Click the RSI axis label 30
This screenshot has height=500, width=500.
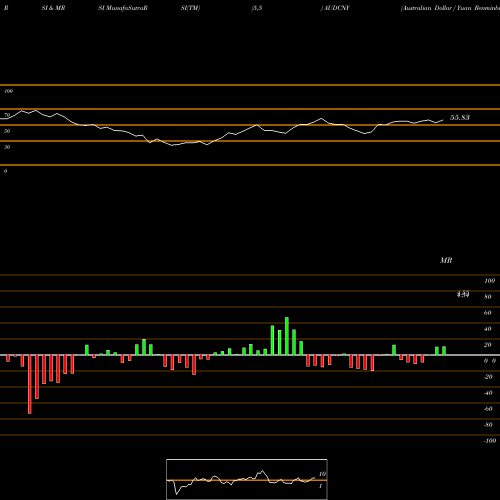point(7,147)
